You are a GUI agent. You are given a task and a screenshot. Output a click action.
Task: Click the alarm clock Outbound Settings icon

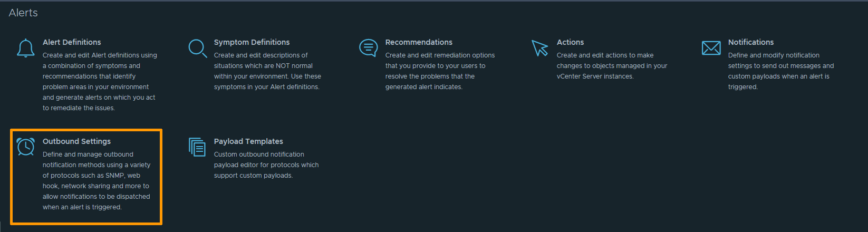(x=25, y=147)
